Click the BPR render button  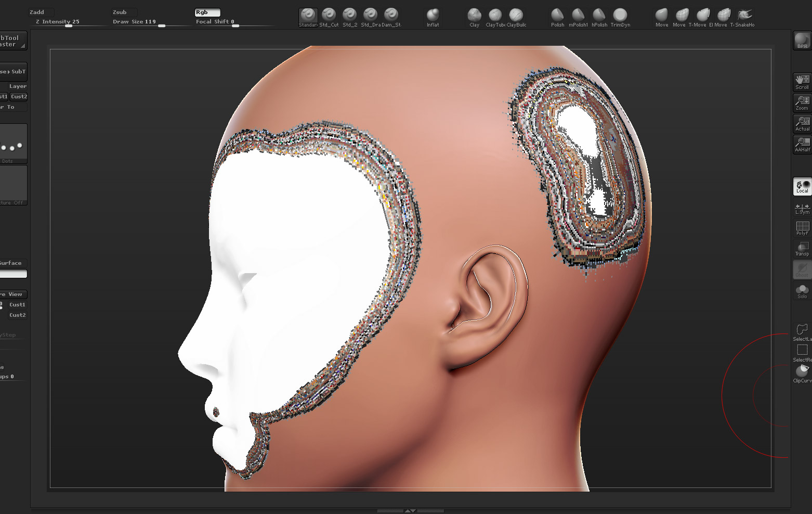tap(802, 41)
